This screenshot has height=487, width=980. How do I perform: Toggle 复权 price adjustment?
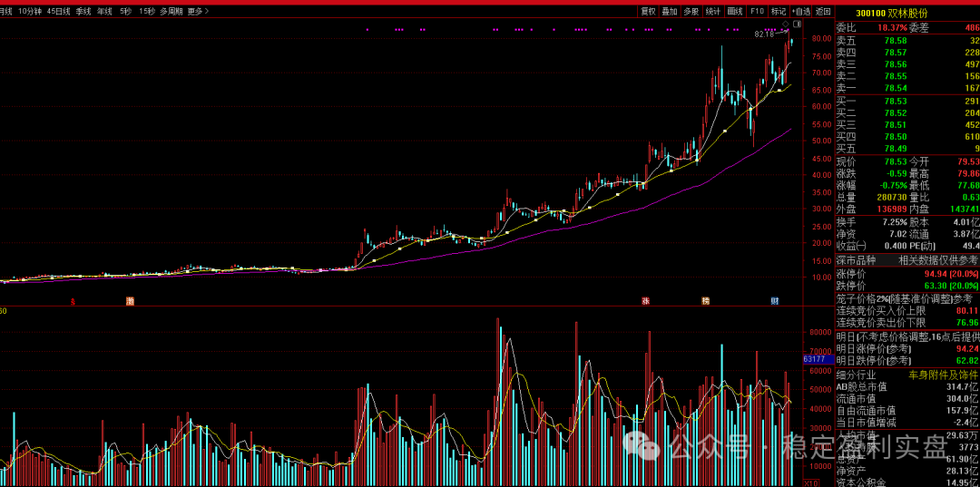point(648,12)
